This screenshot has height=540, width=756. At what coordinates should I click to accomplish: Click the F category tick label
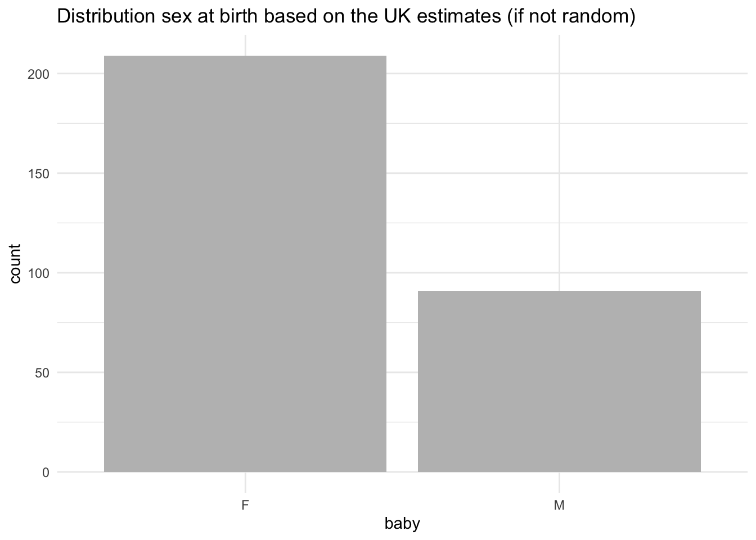coord(245,506)
